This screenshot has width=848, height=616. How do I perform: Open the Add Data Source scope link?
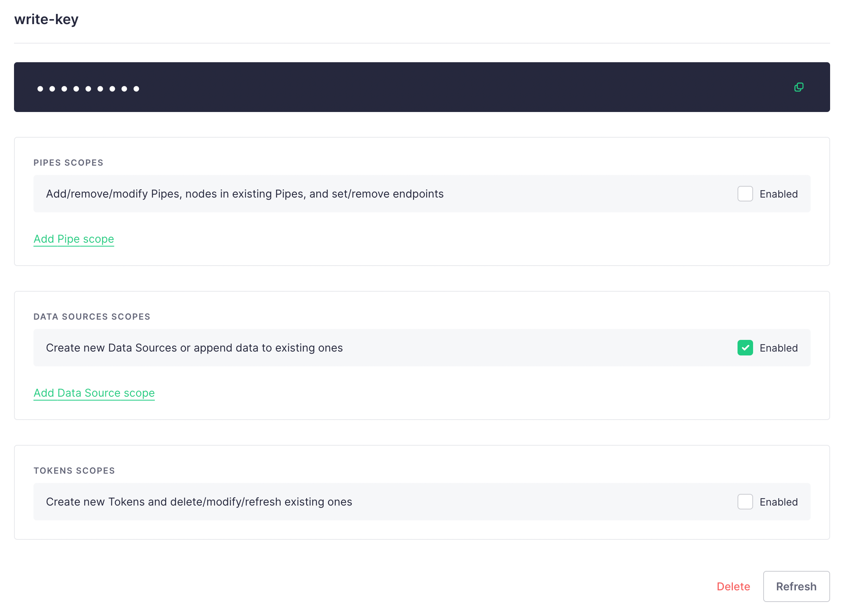coord(94,393)
